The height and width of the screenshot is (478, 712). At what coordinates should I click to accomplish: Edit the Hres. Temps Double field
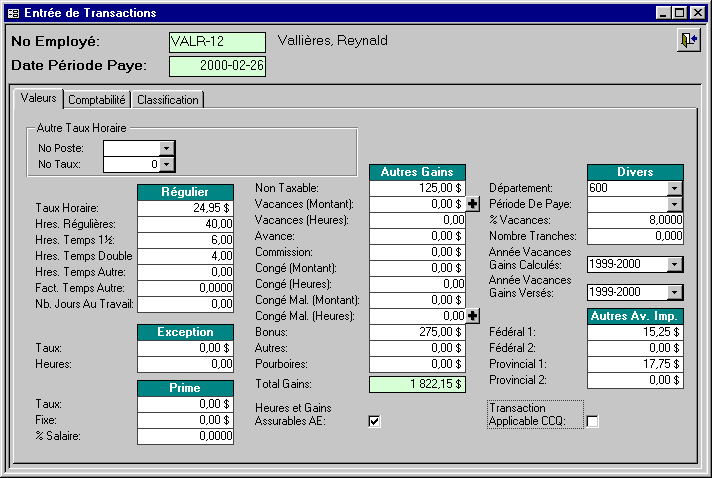[185, 256]
